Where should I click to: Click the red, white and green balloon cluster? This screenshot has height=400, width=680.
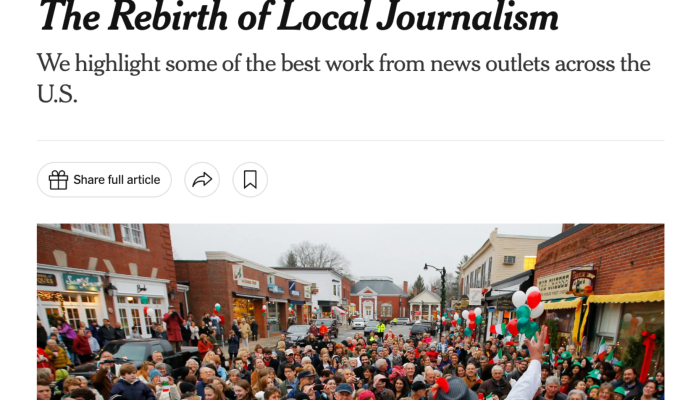click(527, 312)
